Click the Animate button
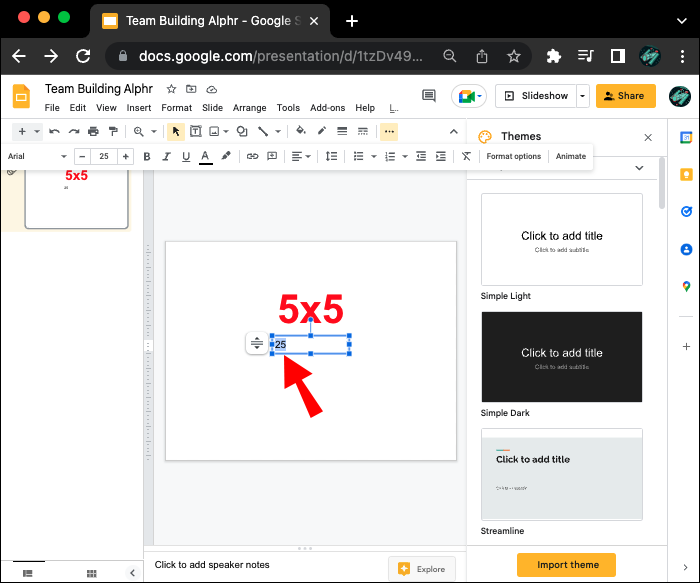 click(571, 156)
